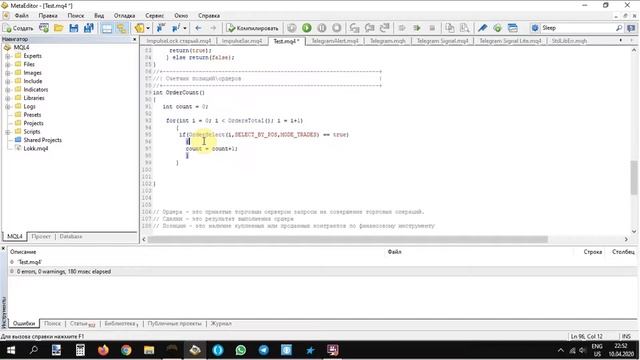Image resolution: width=640 pixels, height=360 pixels.
Task: Click the back navigation arrow
Action: [198, 28]
